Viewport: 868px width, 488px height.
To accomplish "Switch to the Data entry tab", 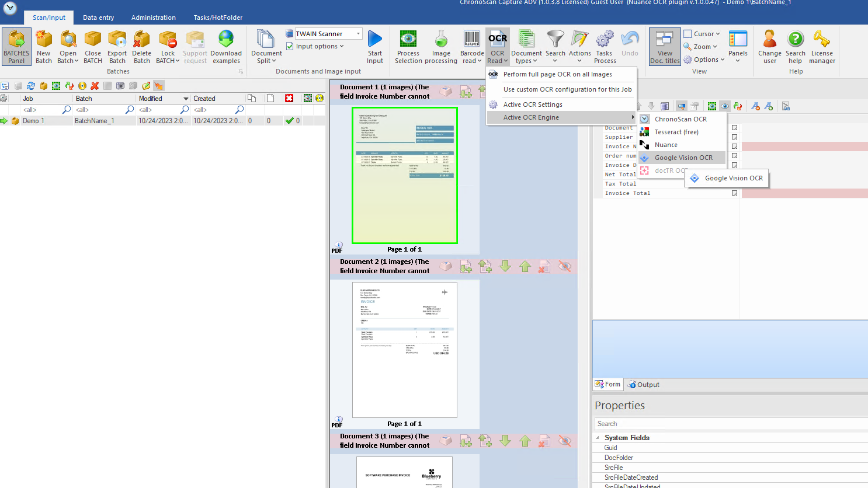I will click(x=98, y=18).
